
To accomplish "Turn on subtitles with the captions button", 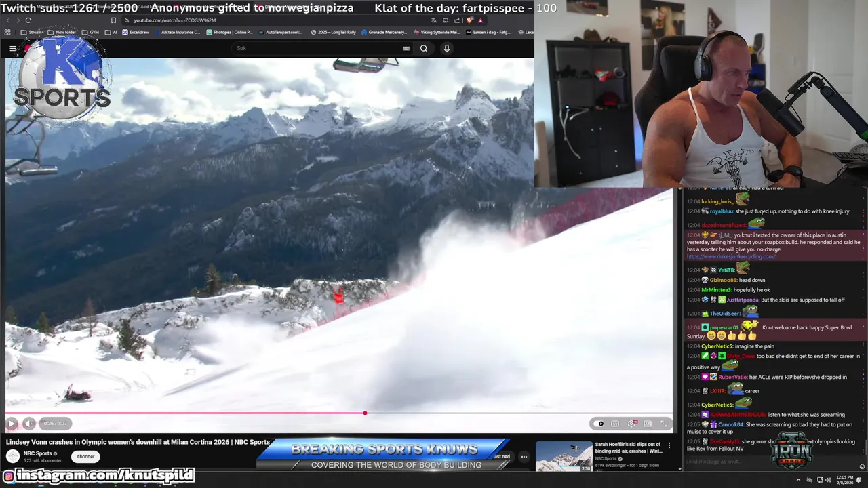I will [x=615, y=424].
